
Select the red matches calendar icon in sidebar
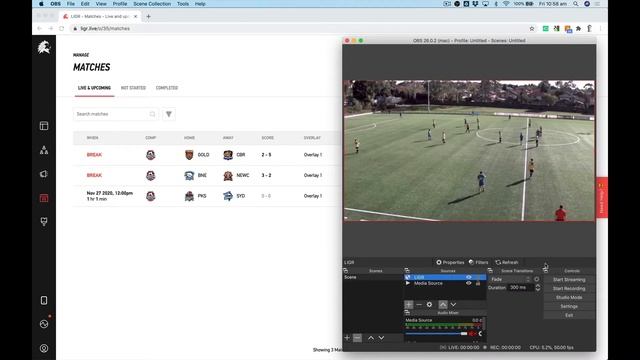[44, 198]
